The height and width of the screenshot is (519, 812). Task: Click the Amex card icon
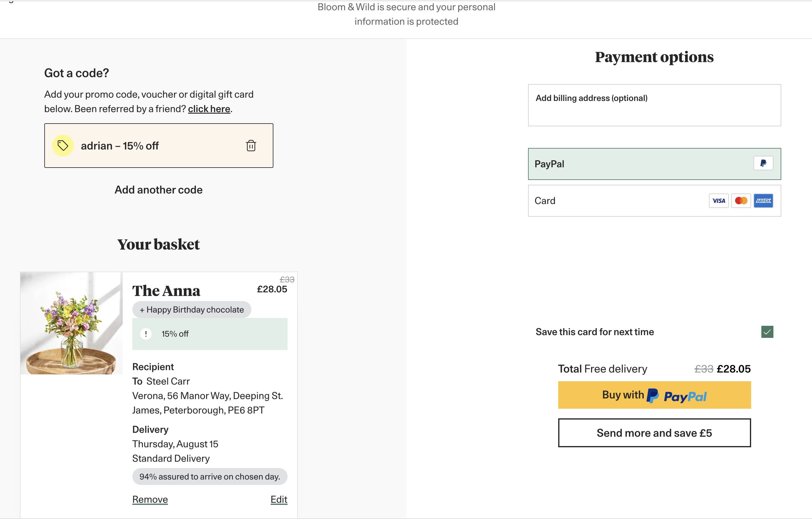(763, 201)
